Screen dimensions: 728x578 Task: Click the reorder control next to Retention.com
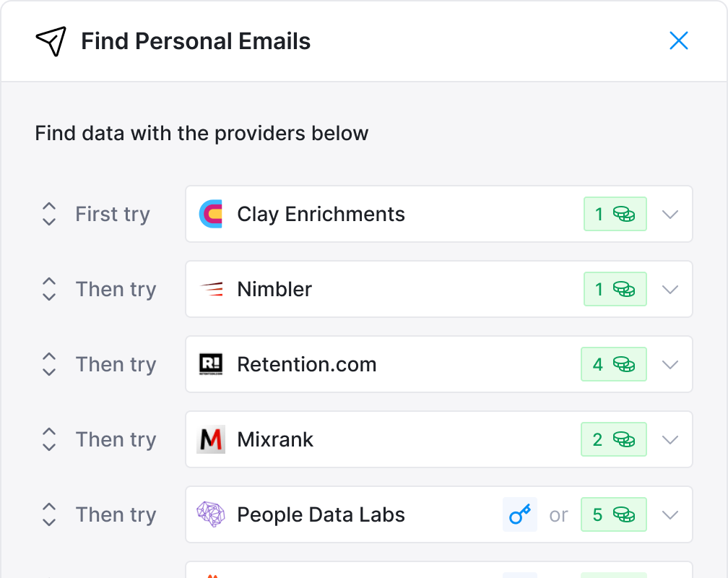point(48,364)
